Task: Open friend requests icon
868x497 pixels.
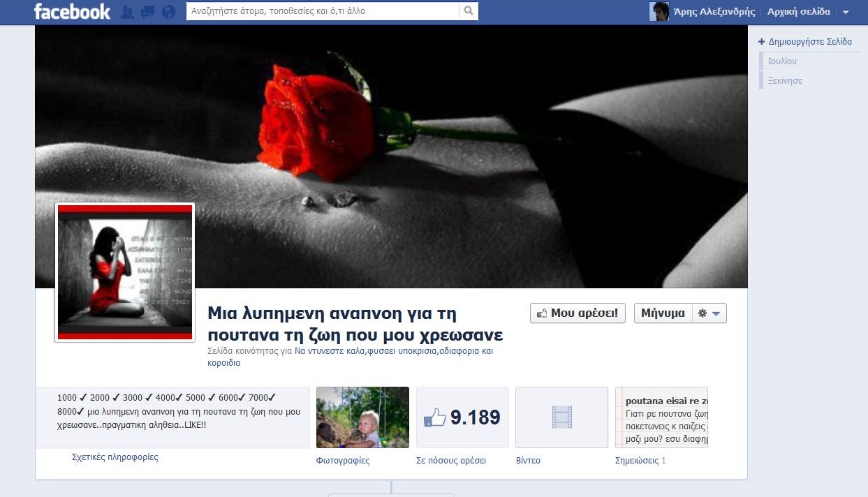Action: (x=127, y=12)
